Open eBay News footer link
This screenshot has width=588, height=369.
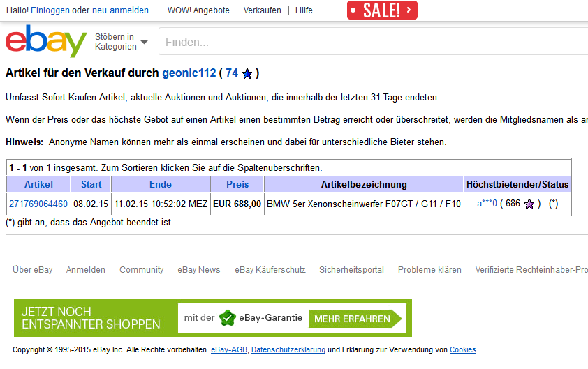pyautogui.click(x=199, y=270)
